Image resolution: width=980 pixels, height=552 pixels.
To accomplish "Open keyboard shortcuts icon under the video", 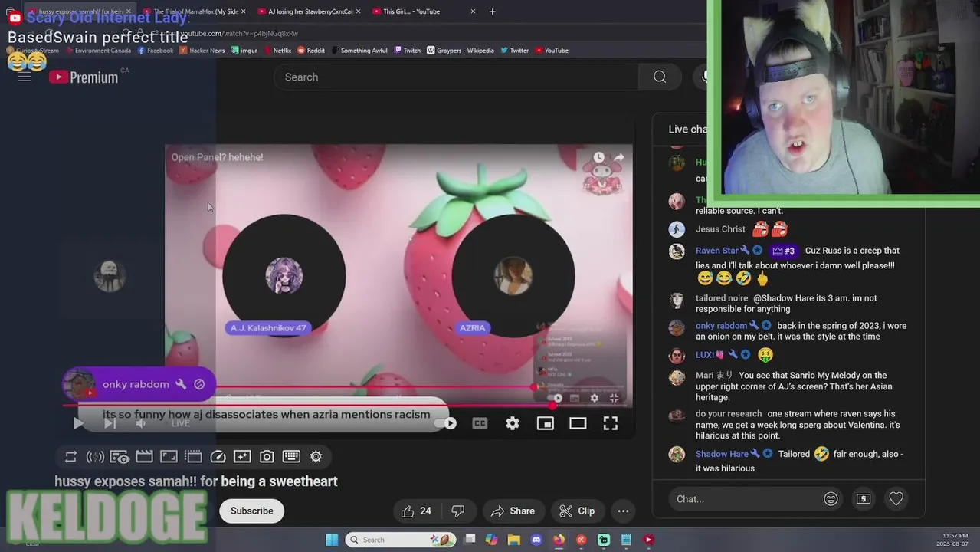I will (291, 457).
